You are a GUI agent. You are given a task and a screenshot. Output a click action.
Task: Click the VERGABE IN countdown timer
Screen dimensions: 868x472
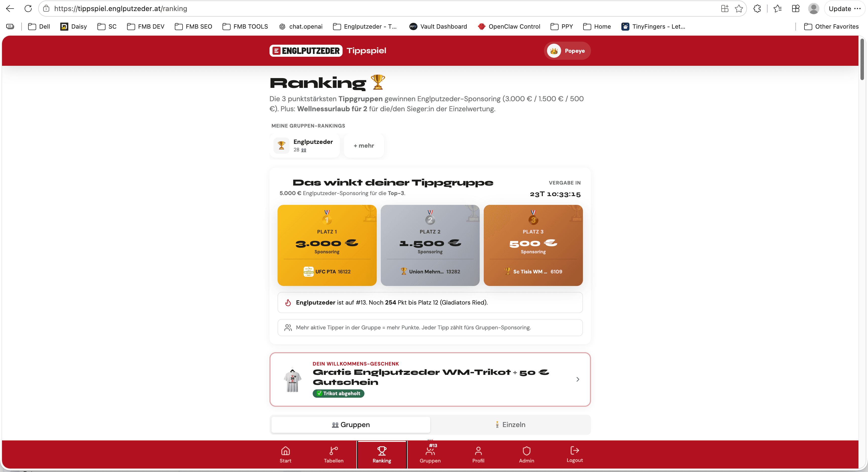point(555,194)
